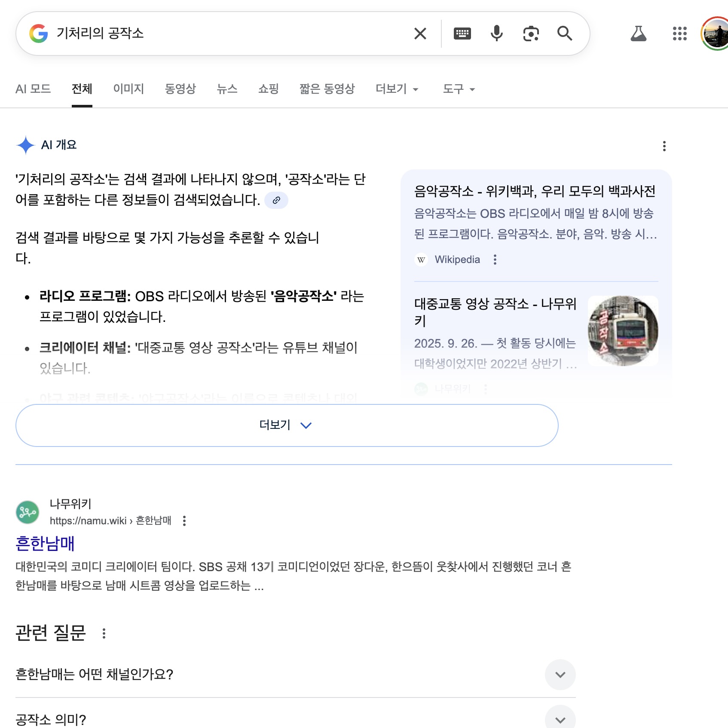This screenshot has height=728, width=728.
Task: Expand the question 흔한남매는 어떤 채널인가요?
Action: [x=560, y=675]
